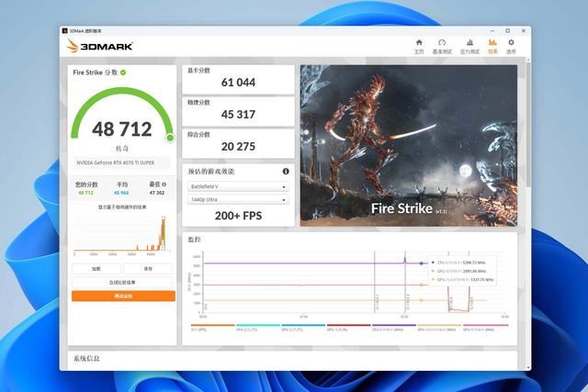Click the compare results online button
The height and width of the screenshot is (392, 588).
click(123, 282)
